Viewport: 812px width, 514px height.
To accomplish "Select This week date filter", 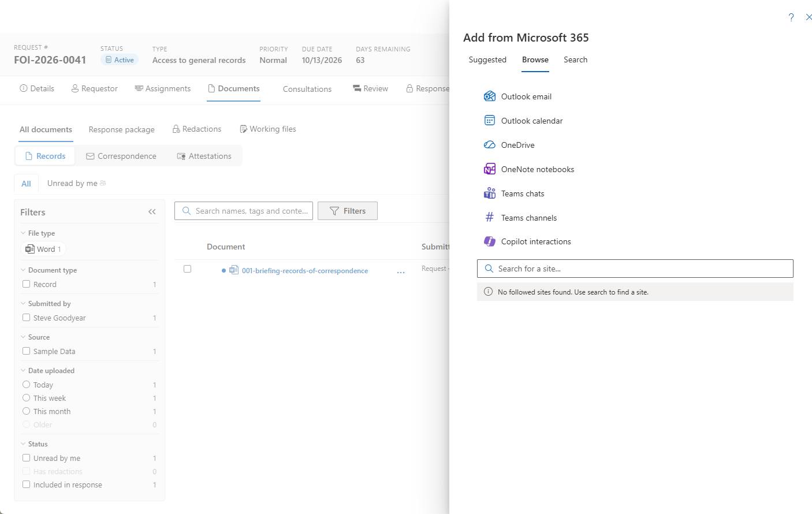I will (x=26, y=397).
